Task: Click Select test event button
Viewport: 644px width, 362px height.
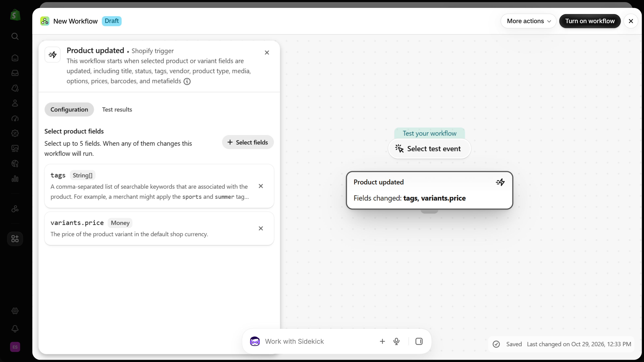Action: tap(429, 149)
